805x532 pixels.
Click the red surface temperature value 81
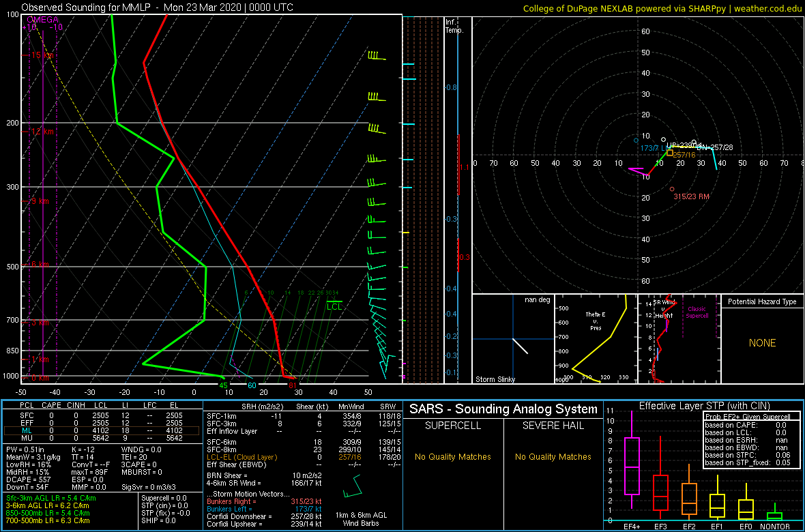pos(292,385)
